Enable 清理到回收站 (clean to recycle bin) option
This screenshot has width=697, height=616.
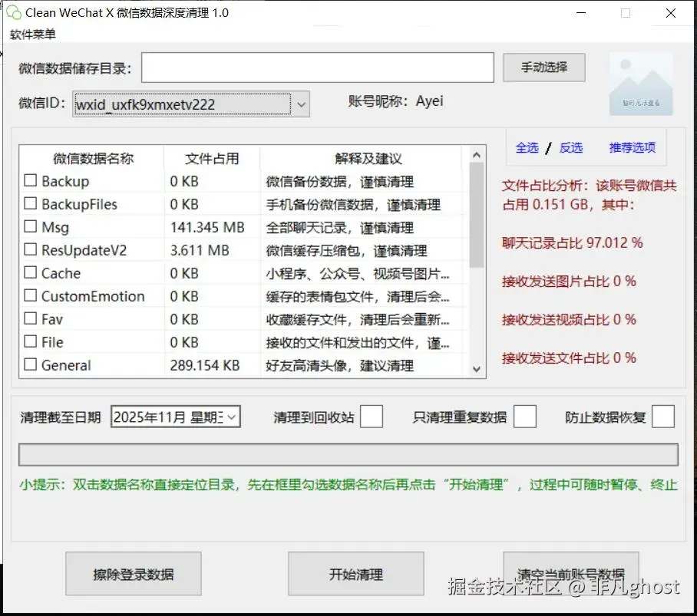371,416
